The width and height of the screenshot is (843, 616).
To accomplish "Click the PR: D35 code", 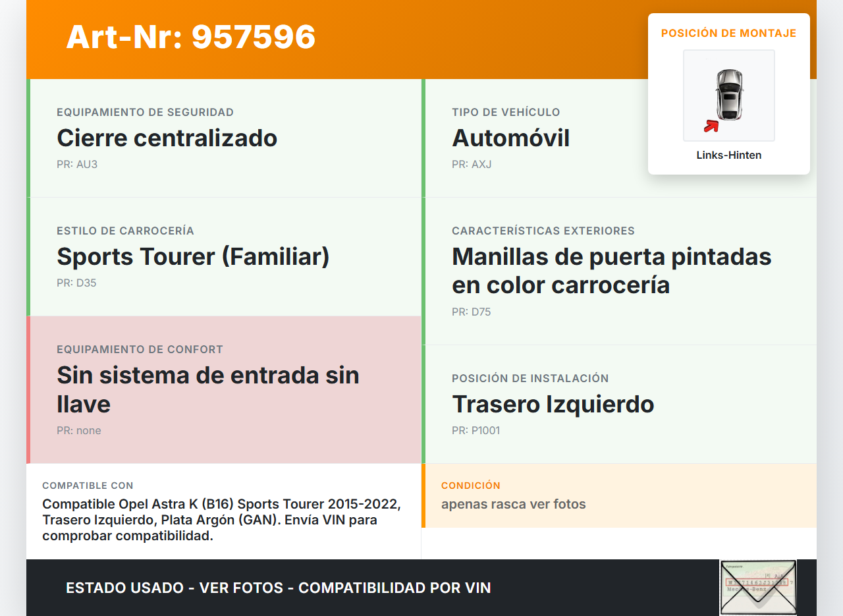I will pos(76,283).
